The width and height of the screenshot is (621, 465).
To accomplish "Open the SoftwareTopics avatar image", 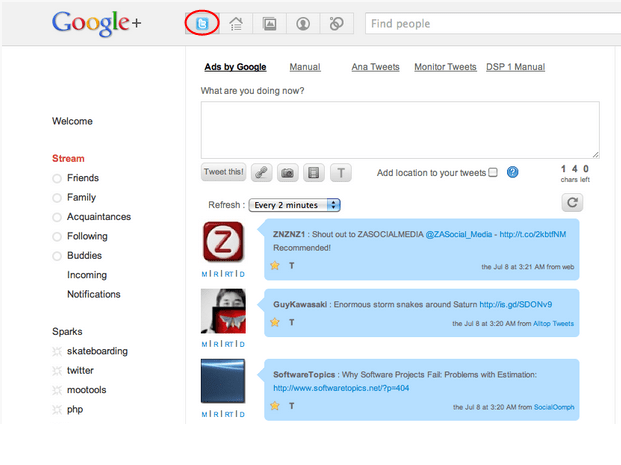I will coord(223,381).
